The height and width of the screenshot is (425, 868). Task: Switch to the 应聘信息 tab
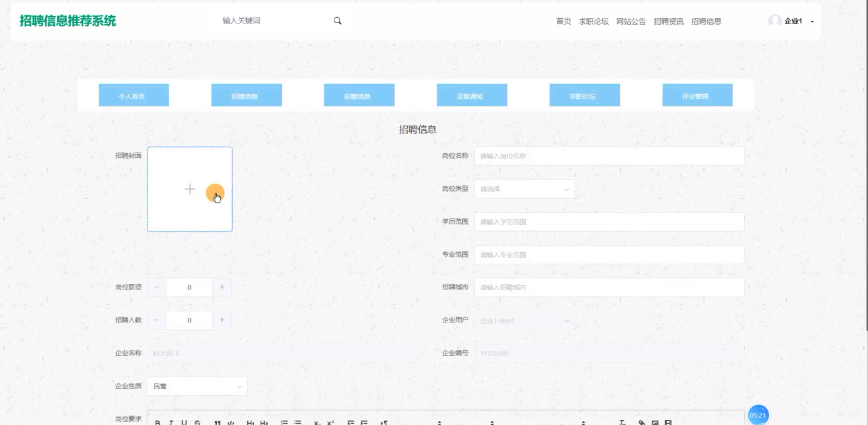pos(359,96)
